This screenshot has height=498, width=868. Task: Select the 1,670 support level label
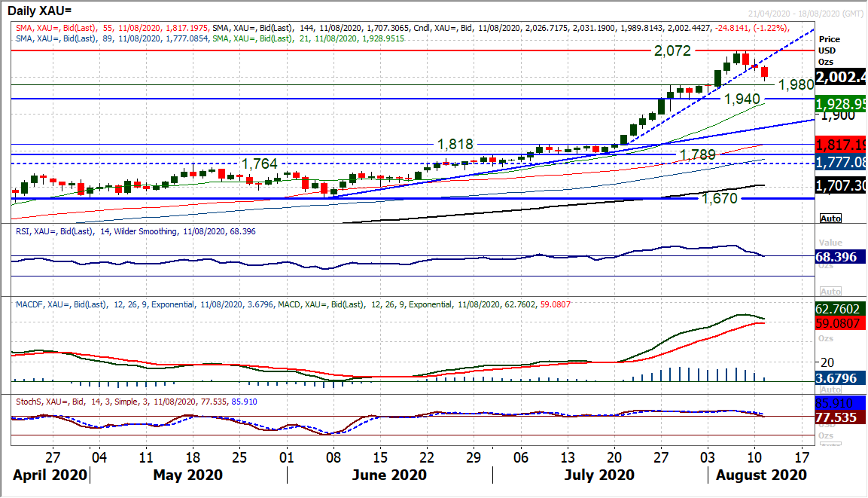(x=720, y=198)
